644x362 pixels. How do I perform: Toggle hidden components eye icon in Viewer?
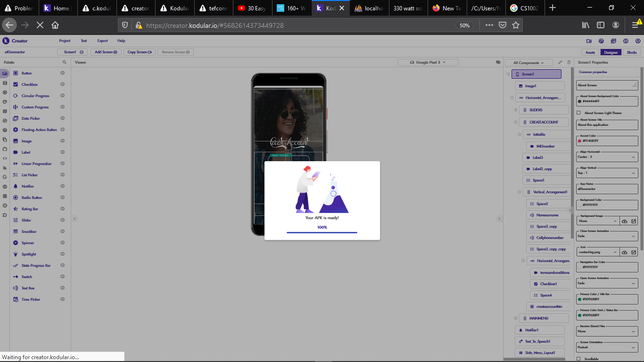point(498,62)
